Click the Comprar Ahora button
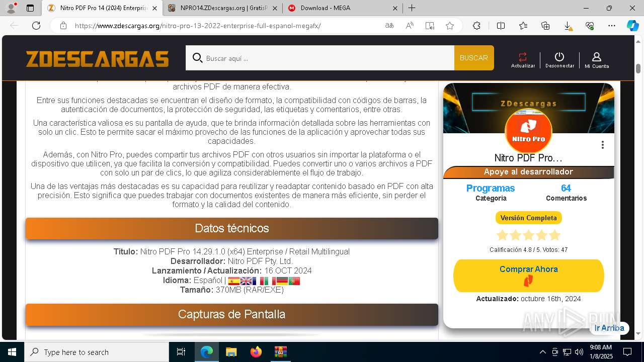The image size is (644, 362). coord(528,276)
